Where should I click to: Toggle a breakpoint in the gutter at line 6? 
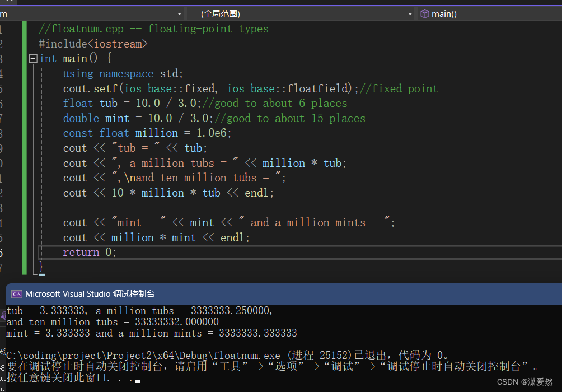11,103
